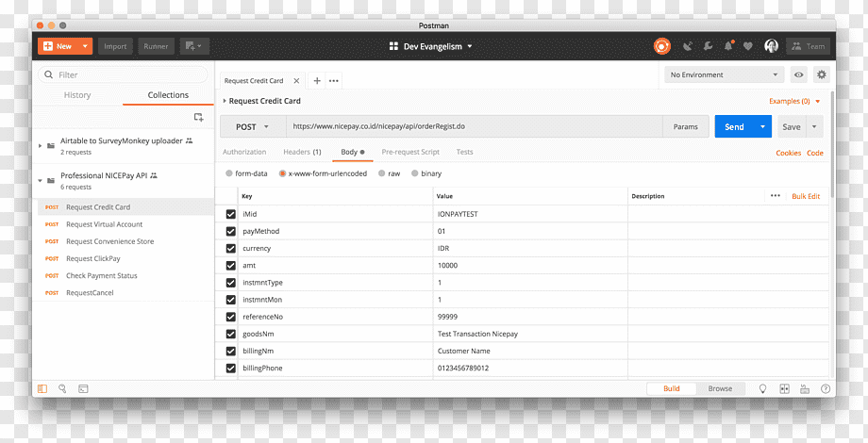Viewport: 868px width, 443px height.
Task: Open the Code link
Action: tap(815, 154)
